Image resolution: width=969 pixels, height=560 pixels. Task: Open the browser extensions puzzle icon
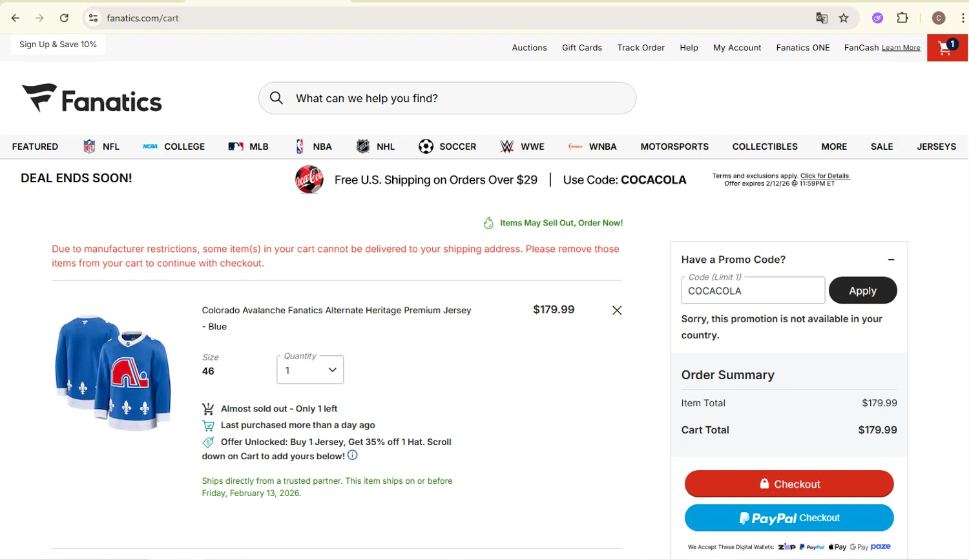(902, 18)
